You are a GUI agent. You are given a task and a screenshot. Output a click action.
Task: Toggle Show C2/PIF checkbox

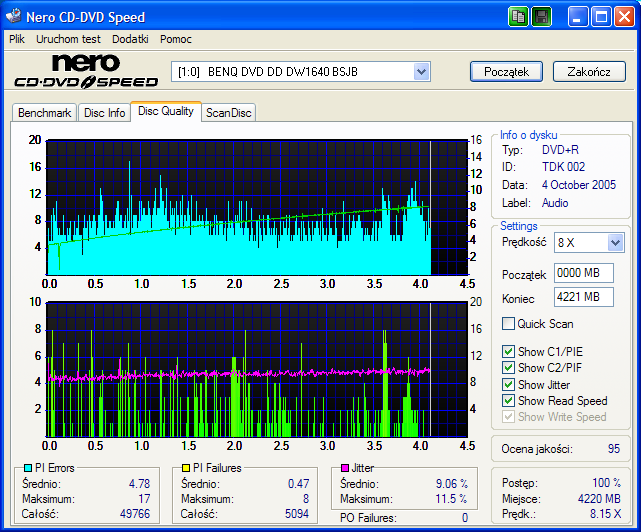pos(508,367)
